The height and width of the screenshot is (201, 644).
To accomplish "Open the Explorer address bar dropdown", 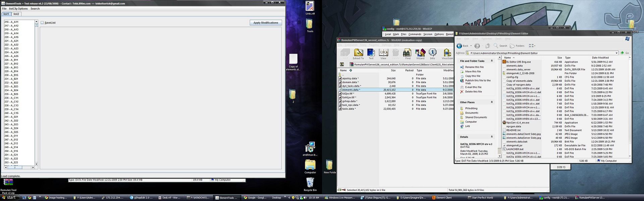I will point(616,53).
